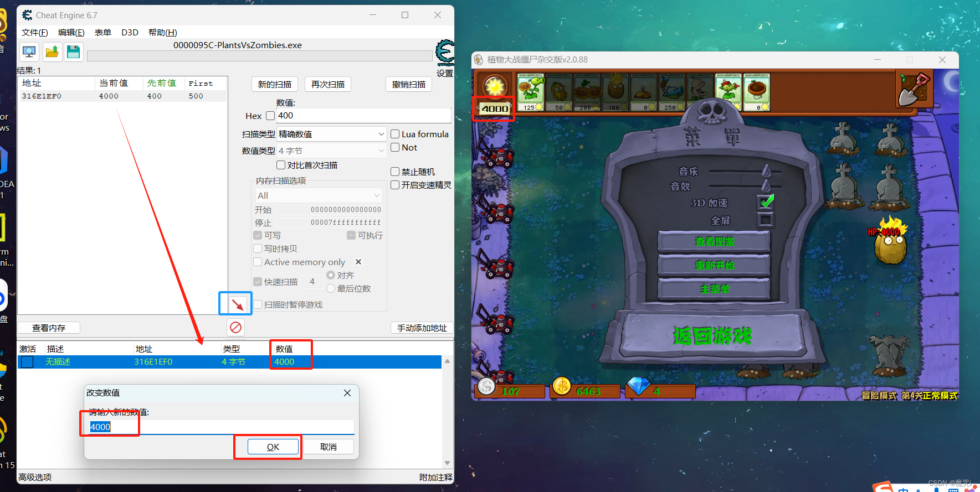The width and height of the screenshot is (980, 492).
Task: Open the 文件(F) menu
Action: (x=35, y=33)
